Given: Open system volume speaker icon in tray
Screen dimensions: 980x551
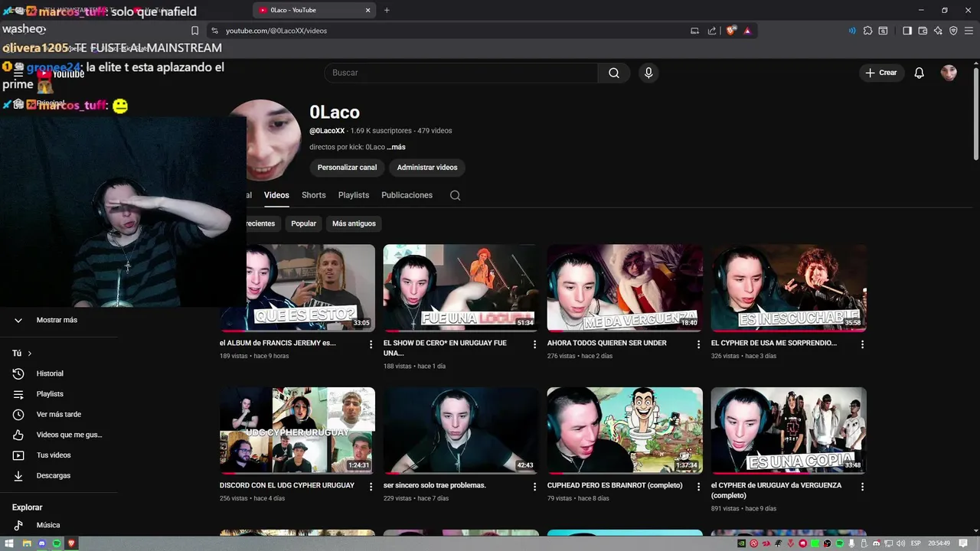Looking at the screenshot, I should tap(900, 543).
